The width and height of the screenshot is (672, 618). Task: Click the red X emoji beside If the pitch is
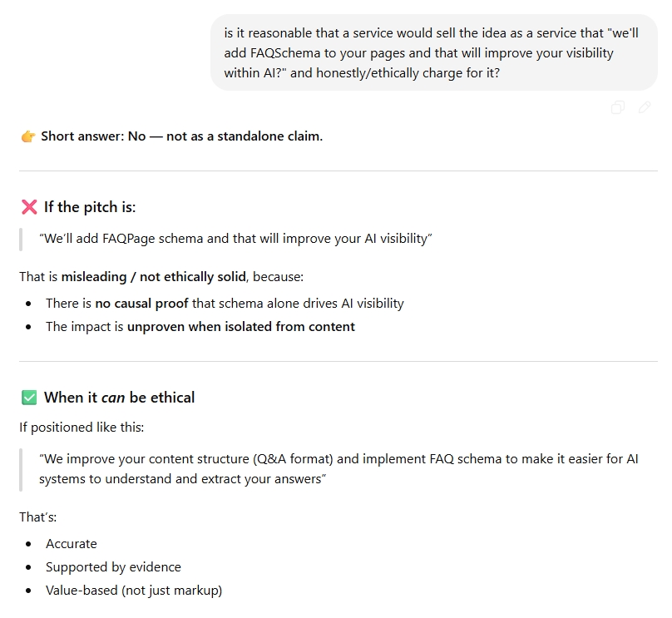pyautogui.click(x=29, y=207)
